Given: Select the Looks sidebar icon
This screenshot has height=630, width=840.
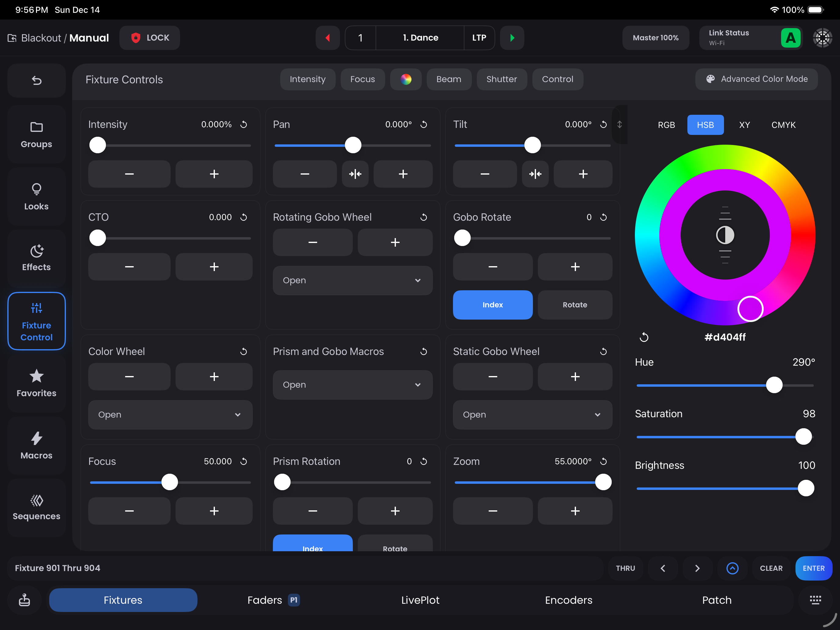Looking at the screenshot, I should click(36, 196).
